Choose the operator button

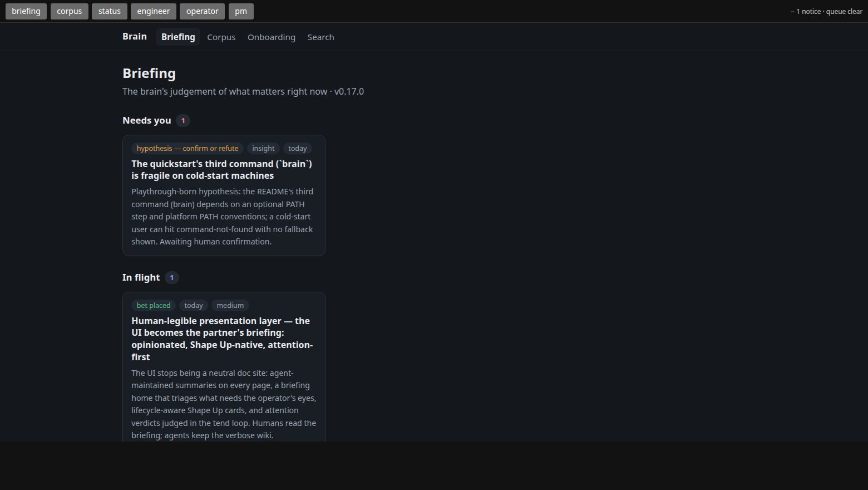point(203,11)
